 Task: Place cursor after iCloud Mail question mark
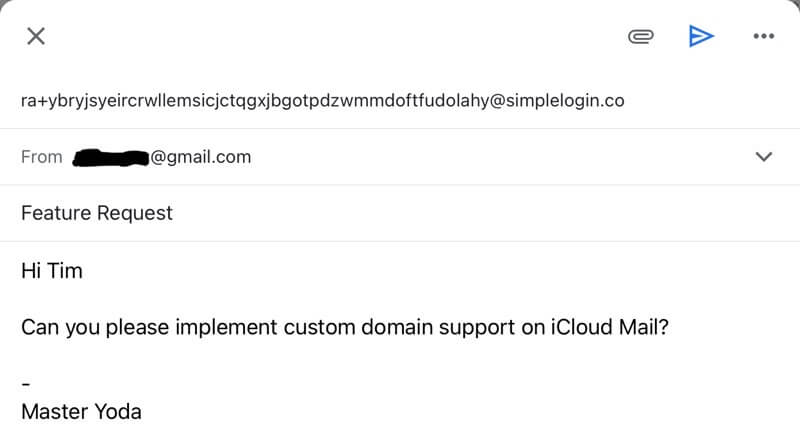pos(669,327)
